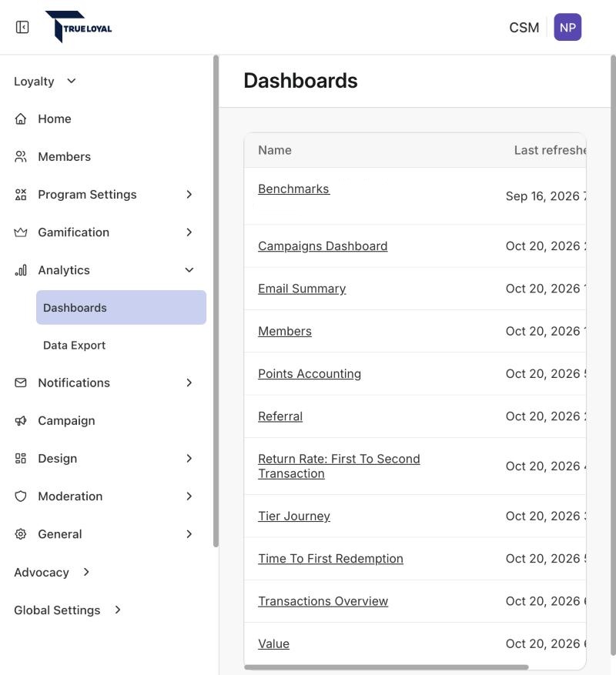Click the Campaign megaphone icon
The height and width of the screenshot is (675, 616).
click(x=21, y=420)
